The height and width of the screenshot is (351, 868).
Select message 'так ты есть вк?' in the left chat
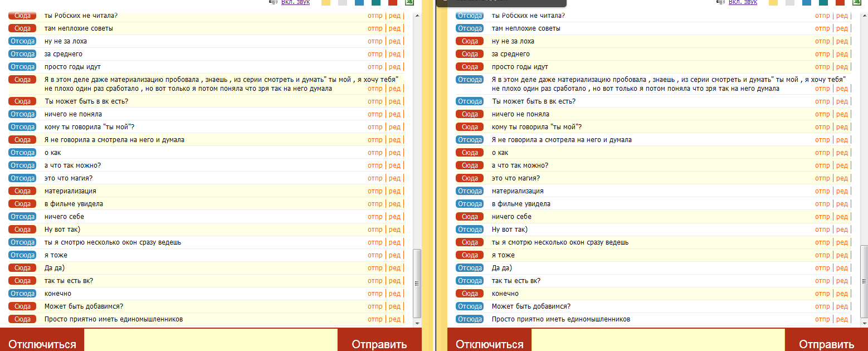click(69, 281)
